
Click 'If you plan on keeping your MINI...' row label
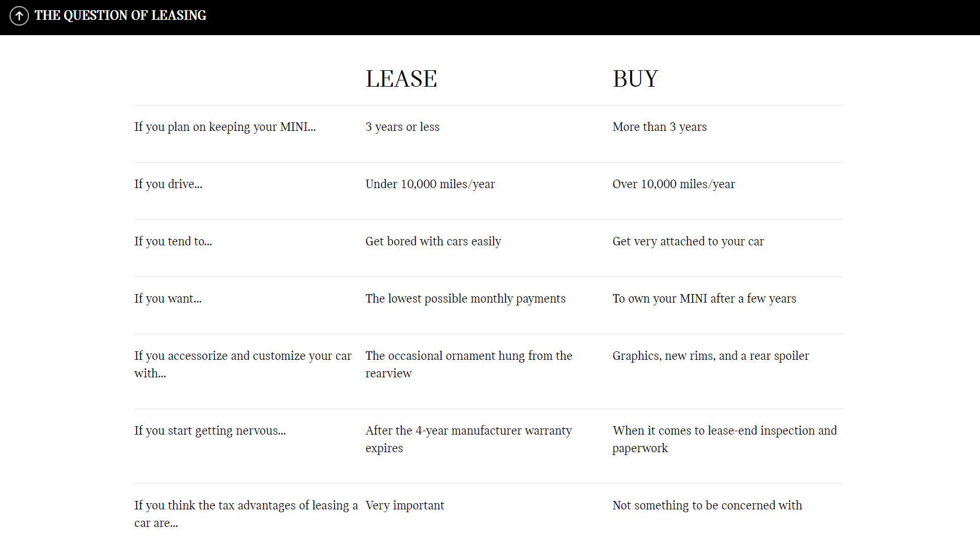click(225, 127)
